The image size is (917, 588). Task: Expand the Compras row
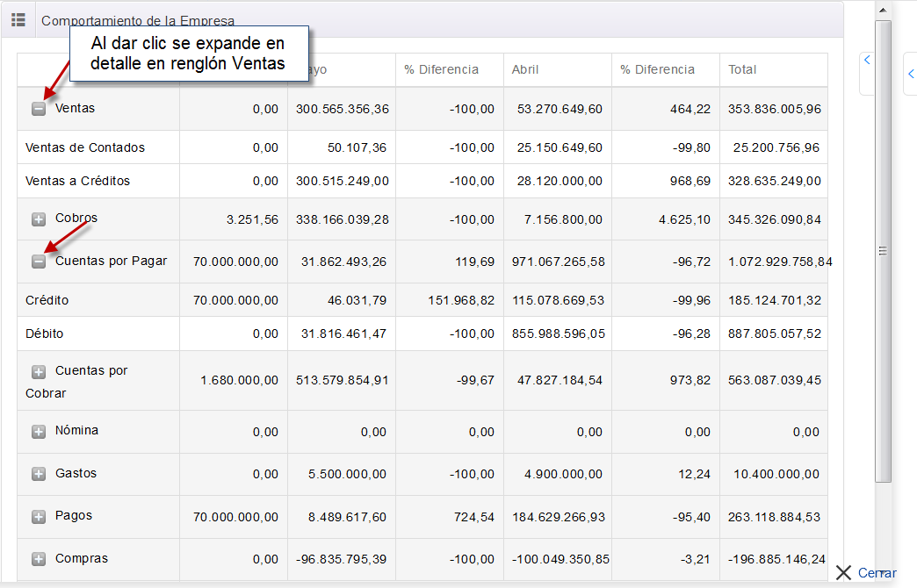pyautogui.click(x=39, y=559)
